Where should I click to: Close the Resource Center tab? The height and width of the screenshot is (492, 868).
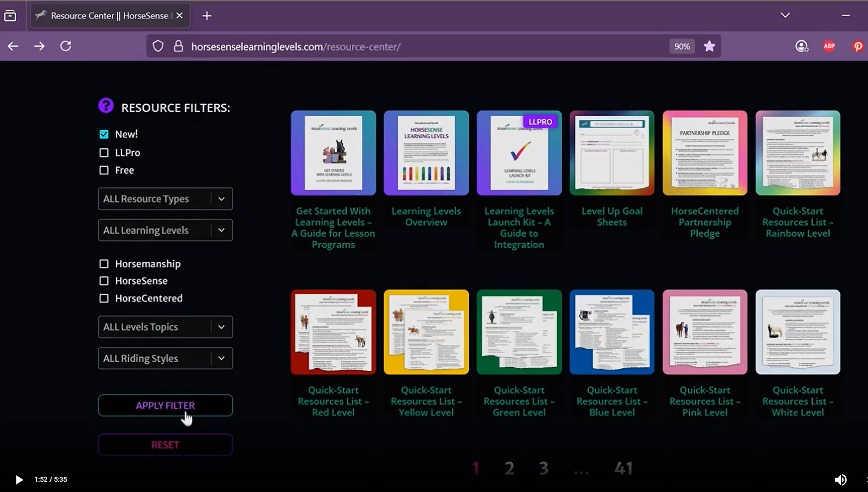pyautogui.click(x=180, y=16)
